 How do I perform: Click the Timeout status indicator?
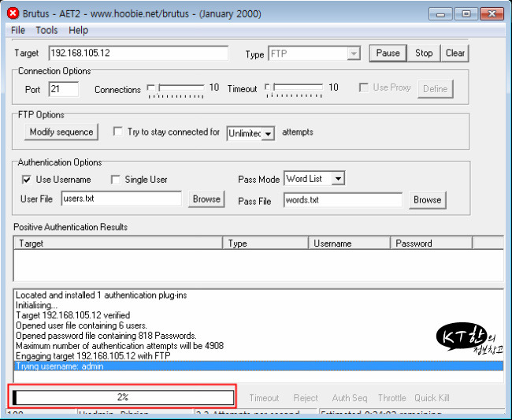point(264,398)
